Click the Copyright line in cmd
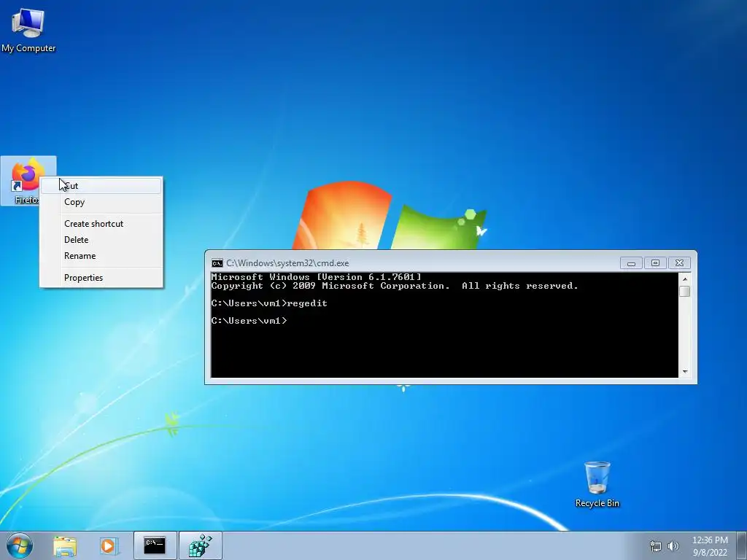 click(x=395, y=286)
